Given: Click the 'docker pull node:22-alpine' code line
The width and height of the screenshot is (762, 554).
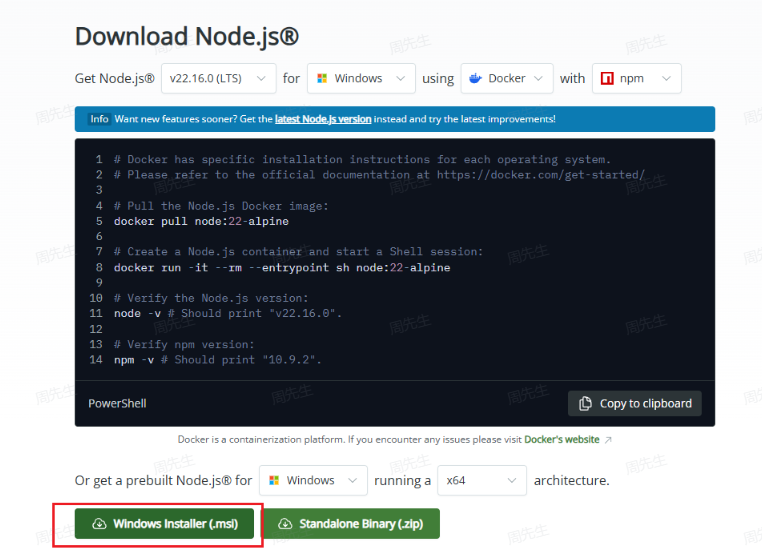Looking at the screenshot, I should click(x=201, y=221).
